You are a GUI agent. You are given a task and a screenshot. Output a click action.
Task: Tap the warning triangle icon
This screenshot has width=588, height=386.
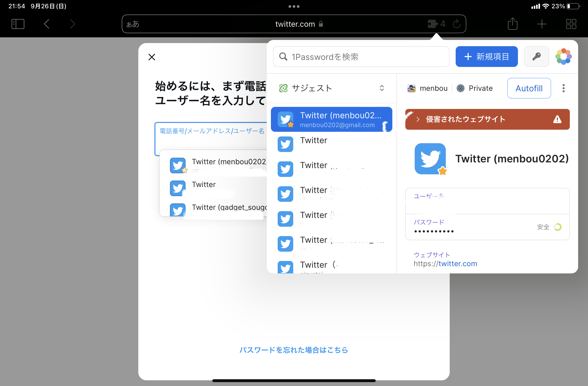tap(557, 119)
